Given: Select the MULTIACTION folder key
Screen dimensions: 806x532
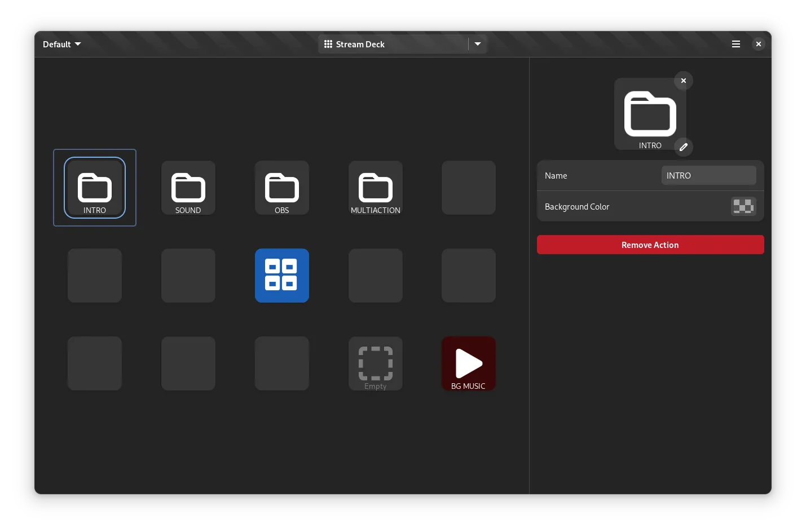Looking at the screenshot, I should [x=376, y=188].
